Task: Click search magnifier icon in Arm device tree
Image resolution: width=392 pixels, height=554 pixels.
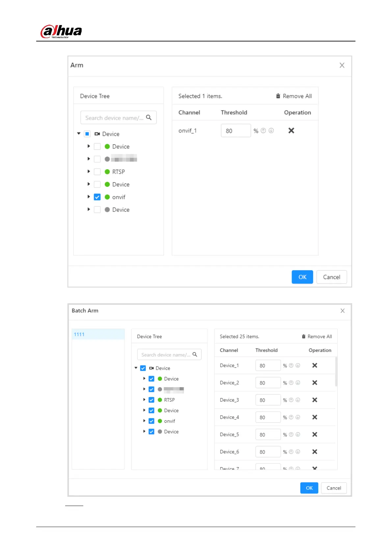Action: click(149, 117)
